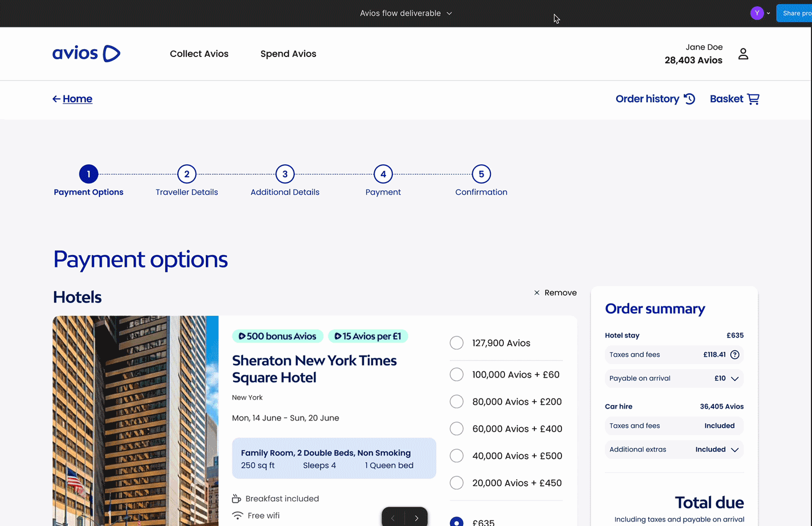Click the Avios logo

(x=86, y=54)
